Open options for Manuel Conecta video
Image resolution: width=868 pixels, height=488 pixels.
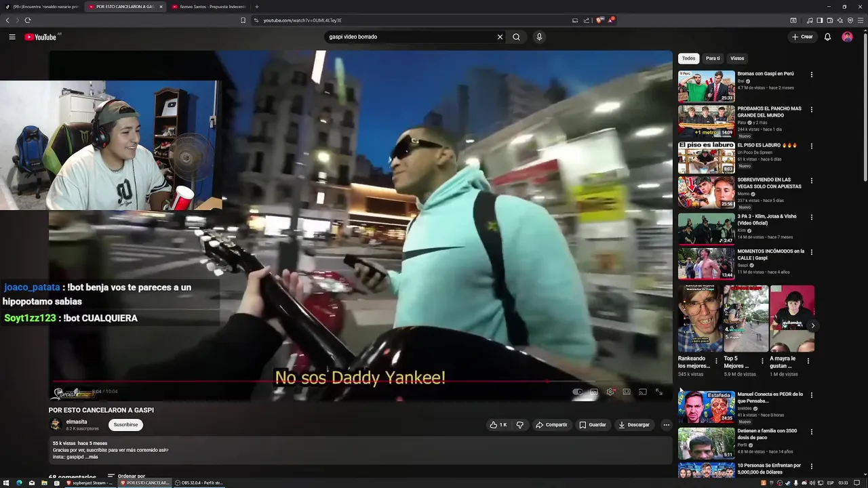[x=811, y=394]
